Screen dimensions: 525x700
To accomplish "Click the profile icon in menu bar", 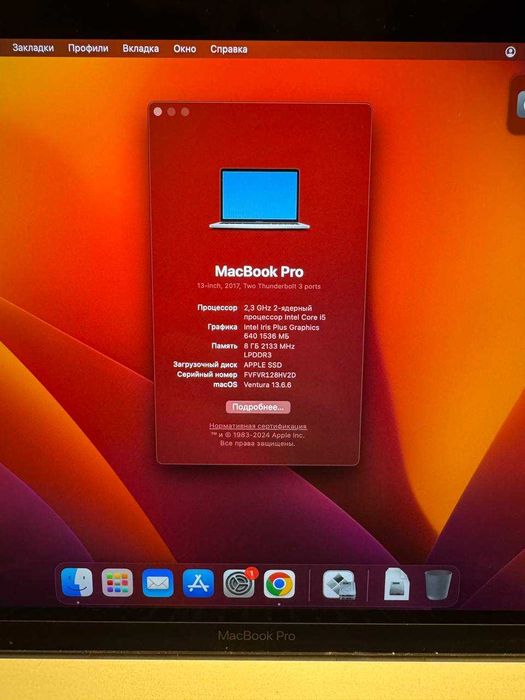I will [510, 52].
